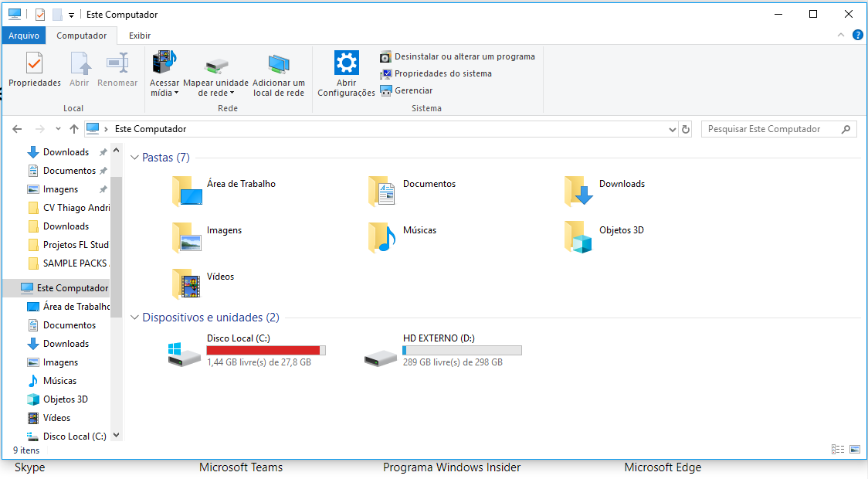Image resolution: width=868 pixels, height=479 pixels.
Task: Click Adicionar um local de rede
Action: point(278,71)
